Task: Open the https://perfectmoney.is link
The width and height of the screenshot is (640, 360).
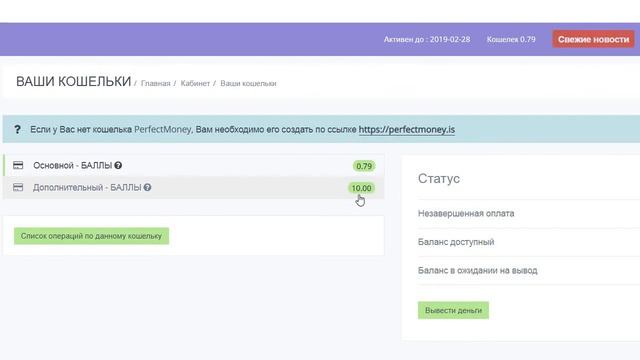Action: 407,129
